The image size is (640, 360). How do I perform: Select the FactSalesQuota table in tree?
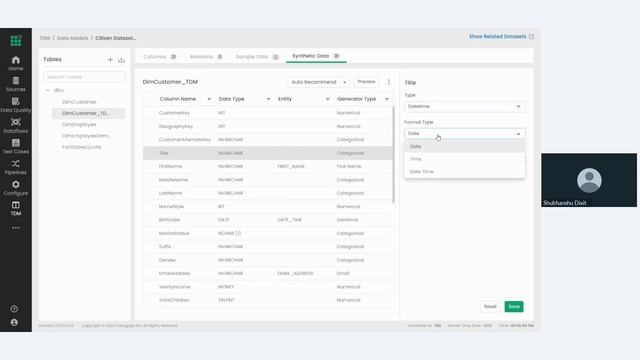(82, 147)
